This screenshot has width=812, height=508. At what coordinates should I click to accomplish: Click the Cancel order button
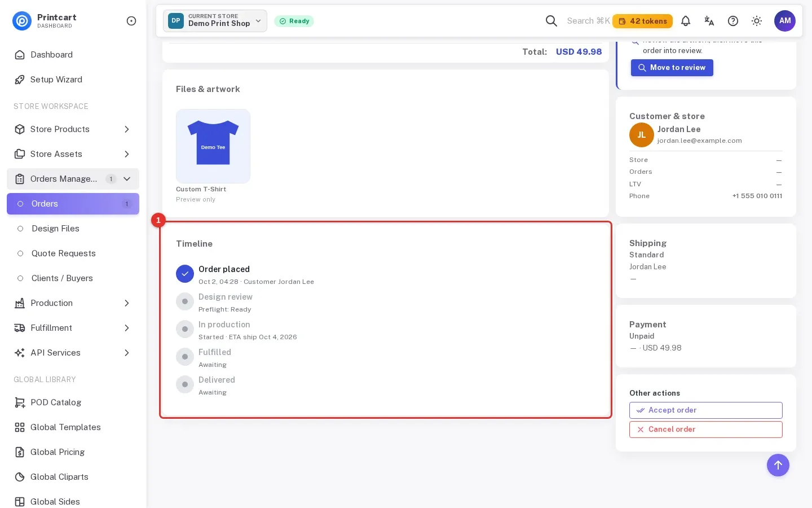click(706, 430)
